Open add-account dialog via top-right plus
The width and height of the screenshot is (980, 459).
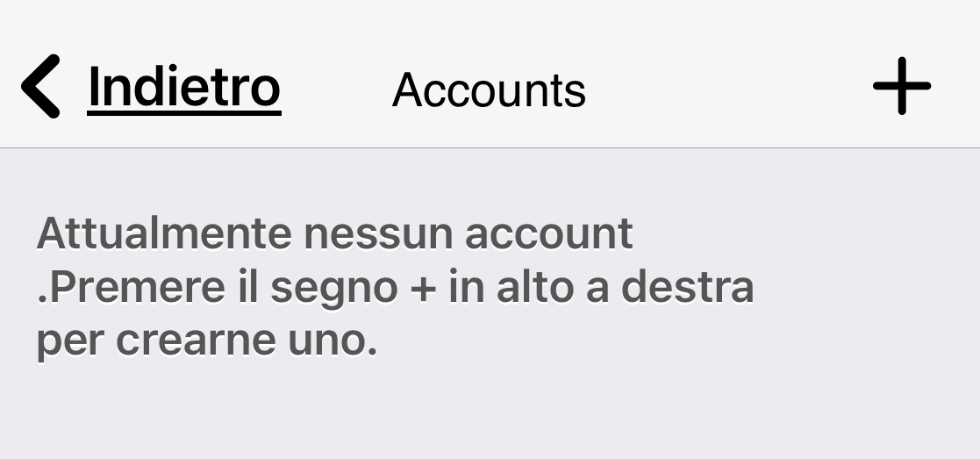click(902, 86)
